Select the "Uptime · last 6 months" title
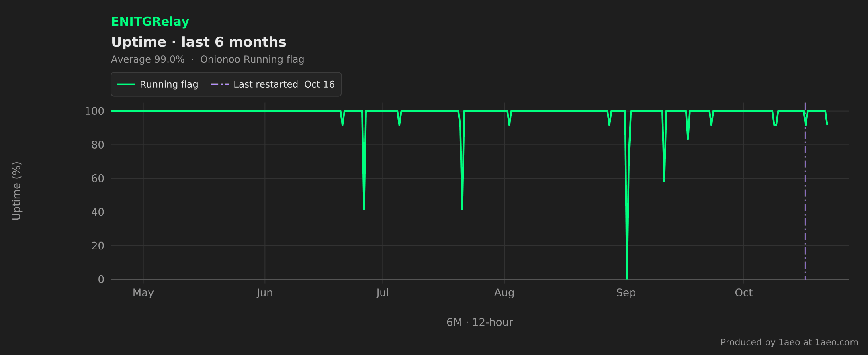Screen dimensions: 868x355 [199, 42]
